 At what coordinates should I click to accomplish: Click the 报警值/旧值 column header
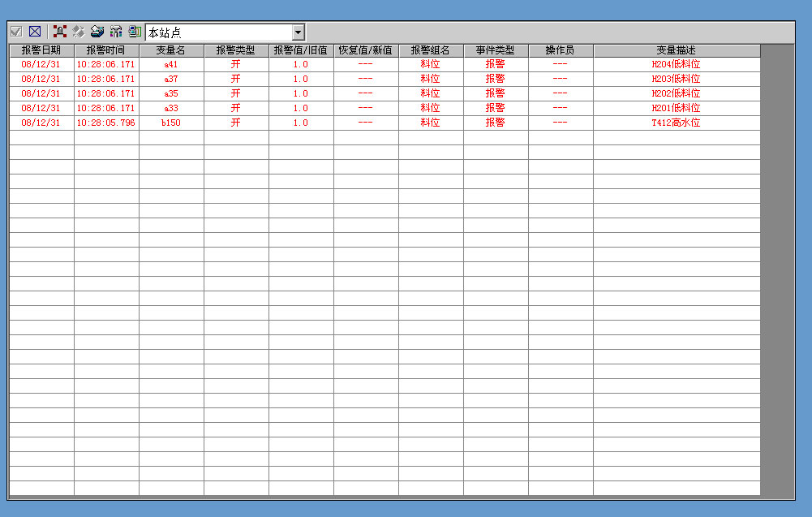[301, 50]
